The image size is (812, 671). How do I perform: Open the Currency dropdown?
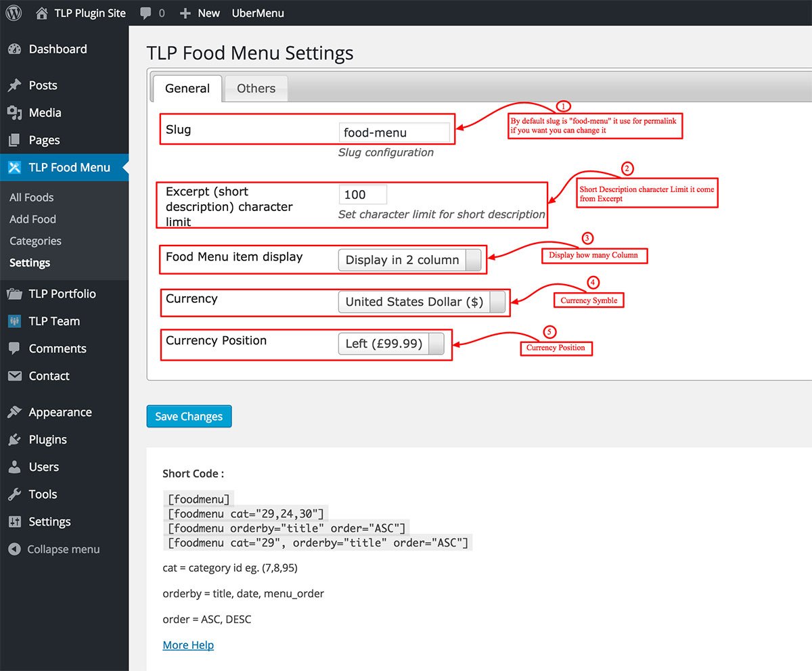coord(422,302)
